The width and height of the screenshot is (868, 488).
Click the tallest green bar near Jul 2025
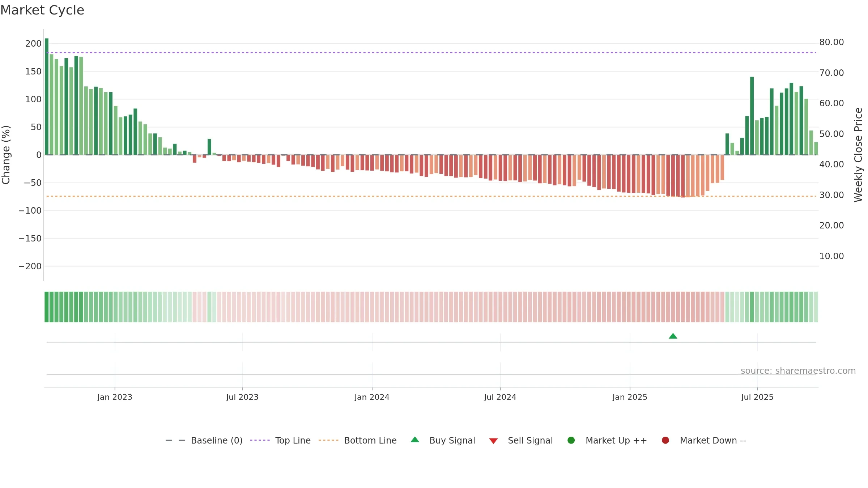point(752,116)
